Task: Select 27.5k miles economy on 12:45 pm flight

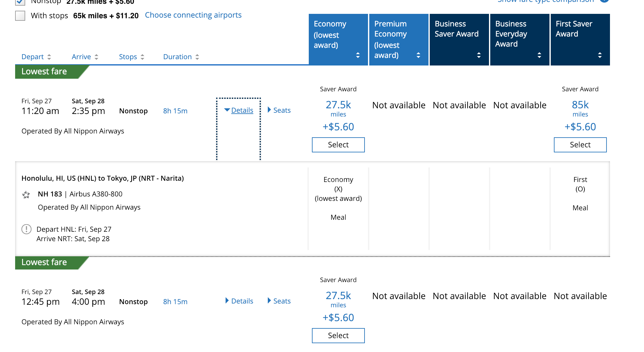Action: coord(338,336)
